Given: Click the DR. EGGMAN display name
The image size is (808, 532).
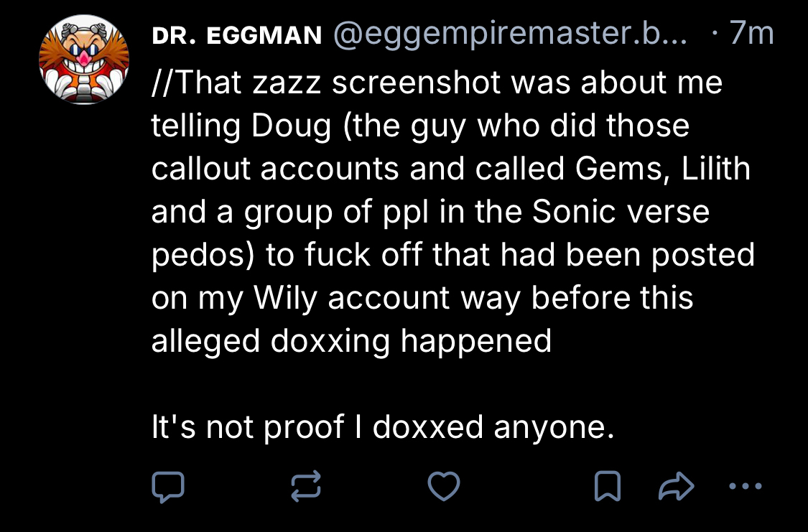Looking at the screenshot, I should pyautogui.click(x=237, y=37).
